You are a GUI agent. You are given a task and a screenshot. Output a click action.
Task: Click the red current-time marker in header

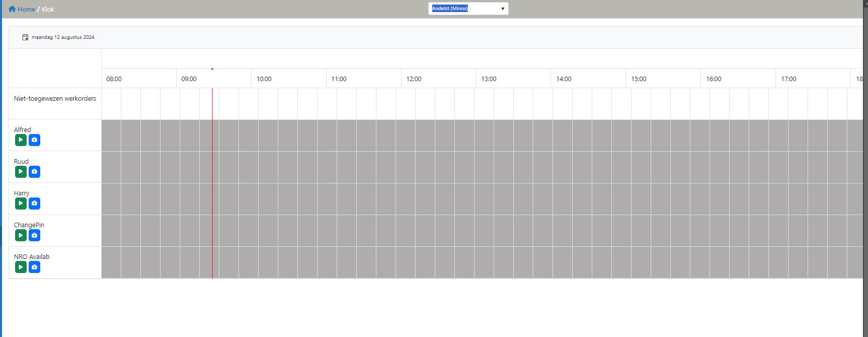(x=212, y=69)
